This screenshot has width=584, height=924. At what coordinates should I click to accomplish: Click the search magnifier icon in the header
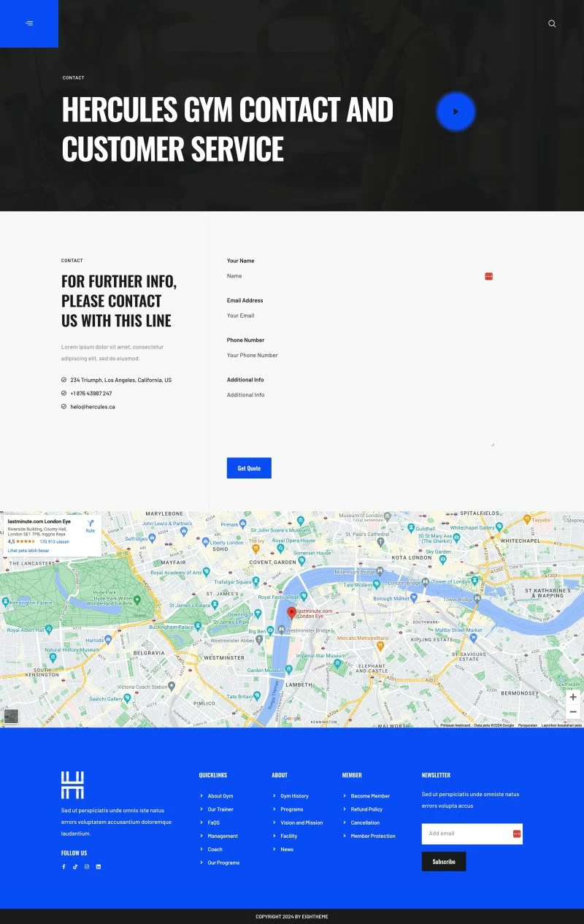point(552,23)
